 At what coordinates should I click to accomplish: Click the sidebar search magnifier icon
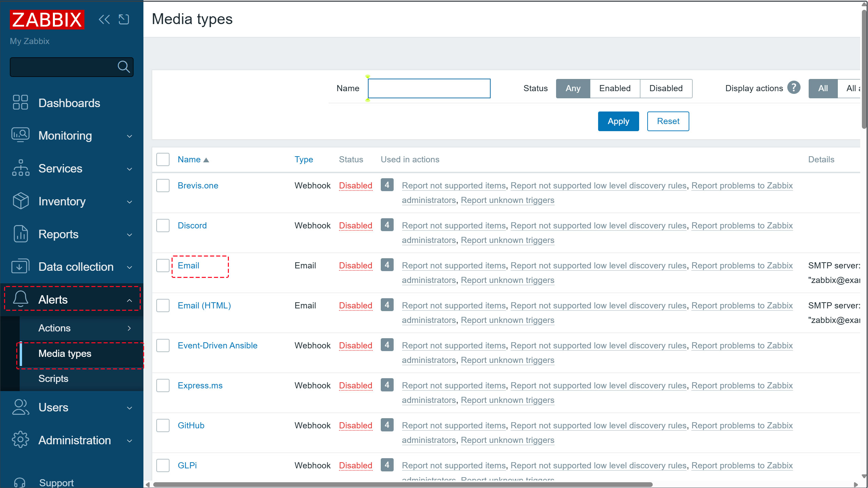tap(123, 67)
